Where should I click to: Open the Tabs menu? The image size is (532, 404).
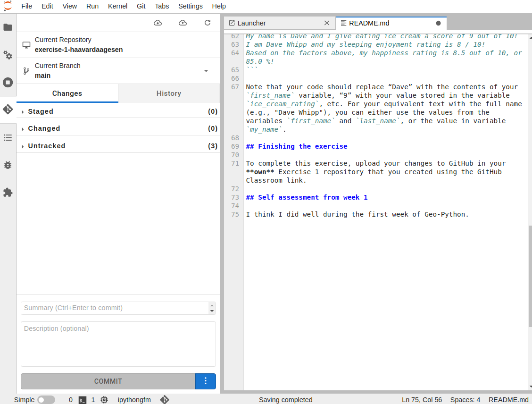point(162,6)
